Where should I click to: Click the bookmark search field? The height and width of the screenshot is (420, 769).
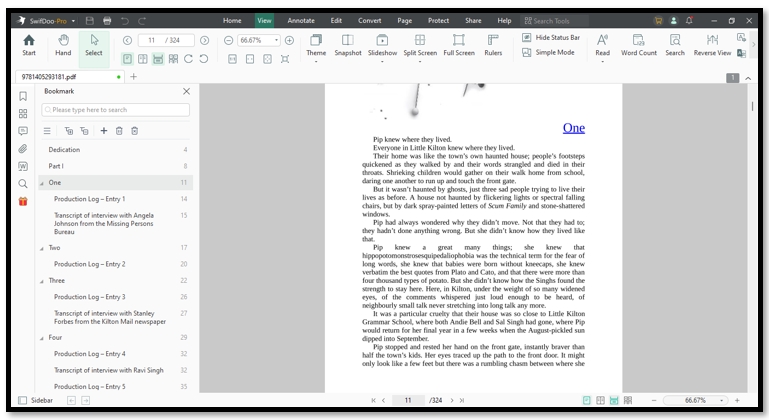[x=116, y=110]
